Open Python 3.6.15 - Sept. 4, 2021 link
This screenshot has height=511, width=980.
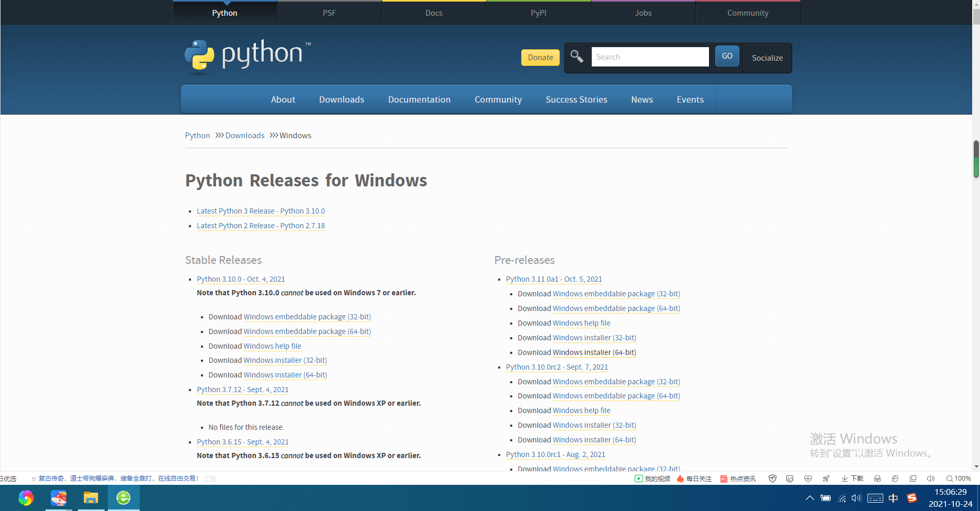point(243,442)
